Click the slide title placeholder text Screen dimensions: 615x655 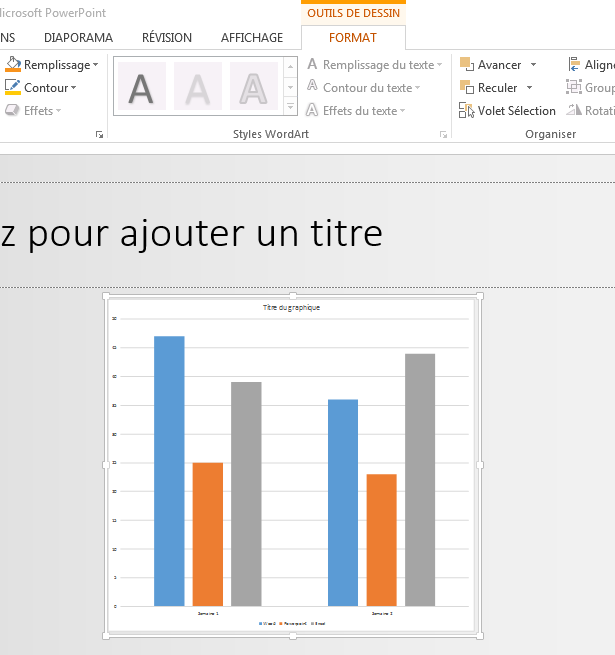pyautogui.click(x=190, y=233)
